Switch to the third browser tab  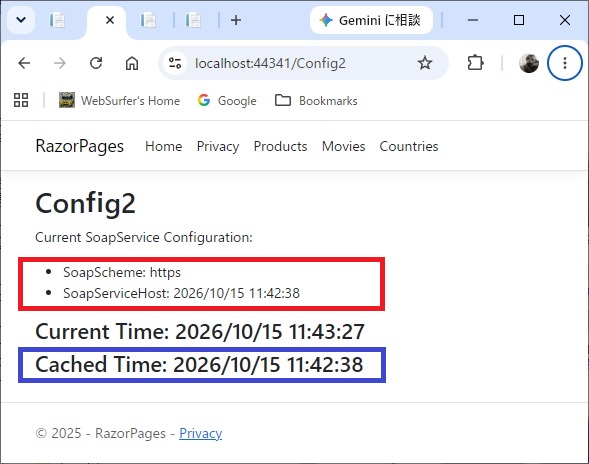pos(148,20)
